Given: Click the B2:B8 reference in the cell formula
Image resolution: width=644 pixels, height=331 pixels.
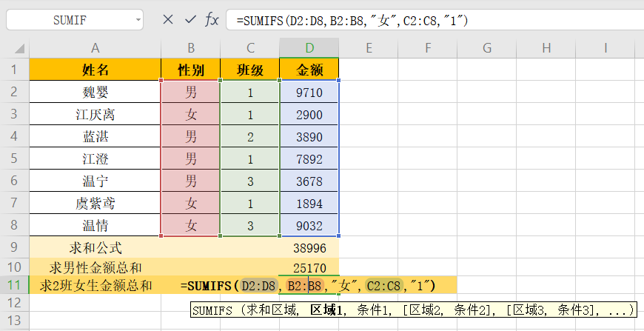Looking at the screenshot, I should [x=304, y=285].
